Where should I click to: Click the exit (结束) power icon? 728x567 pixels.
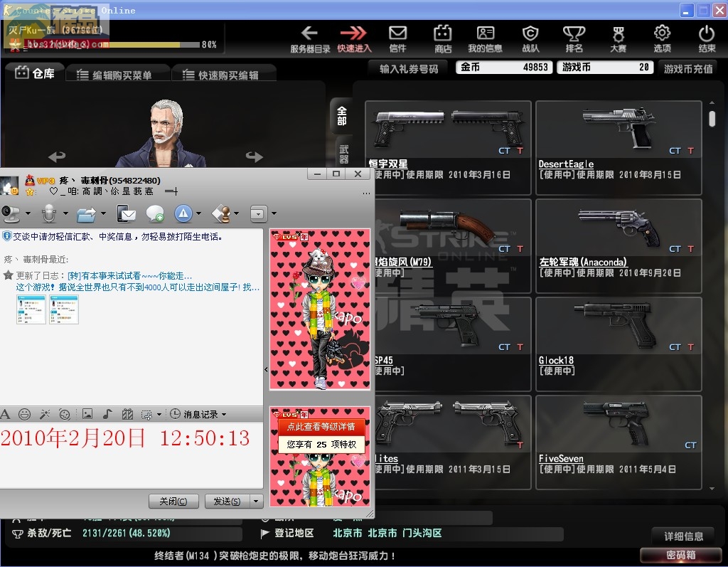coord(707,33)
